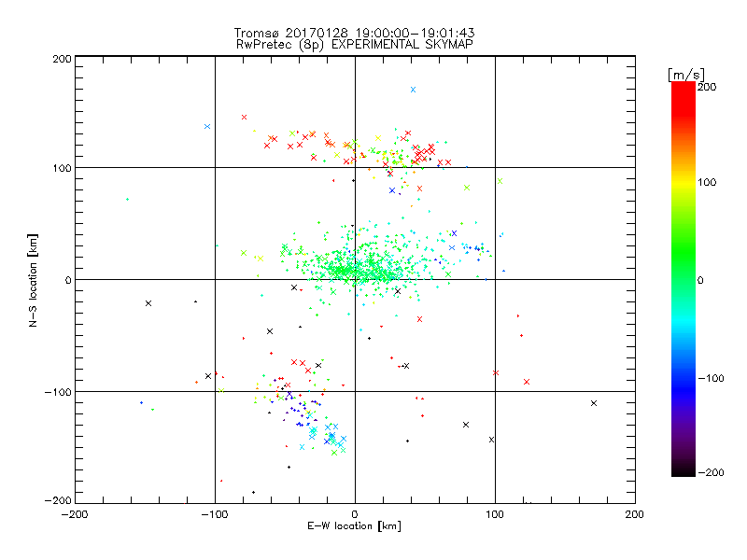This screenshot has width=747, height=560.
Task: Click the y-axis tick label "-200"
Action: [58, 500]
